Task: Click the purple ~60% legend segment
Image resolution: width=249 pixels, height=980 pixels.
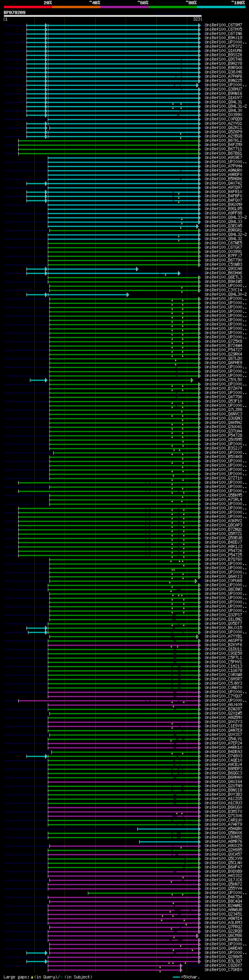Action: tap(124, 7)
